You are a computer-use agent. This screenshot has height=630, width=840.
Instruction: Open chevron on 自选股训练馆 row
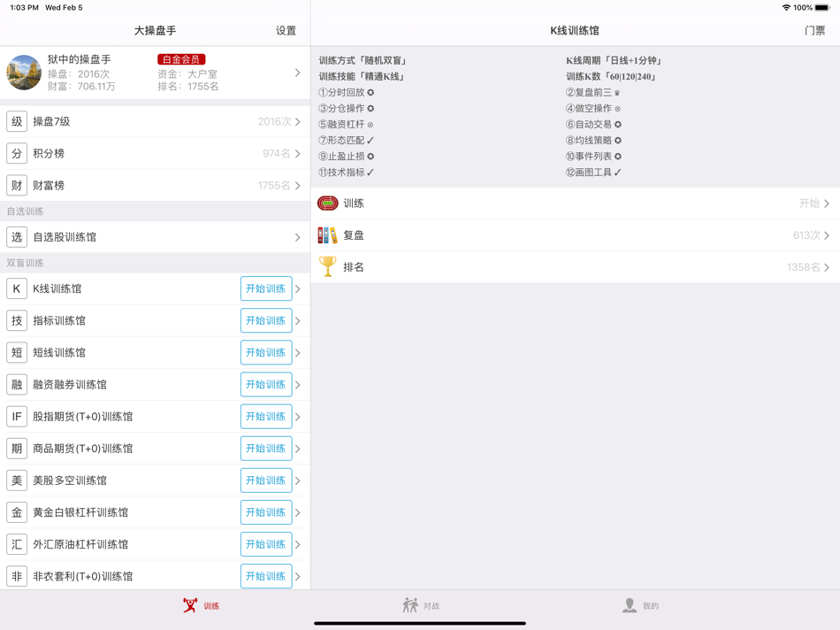pyautogui.click(x=298, y=237)
